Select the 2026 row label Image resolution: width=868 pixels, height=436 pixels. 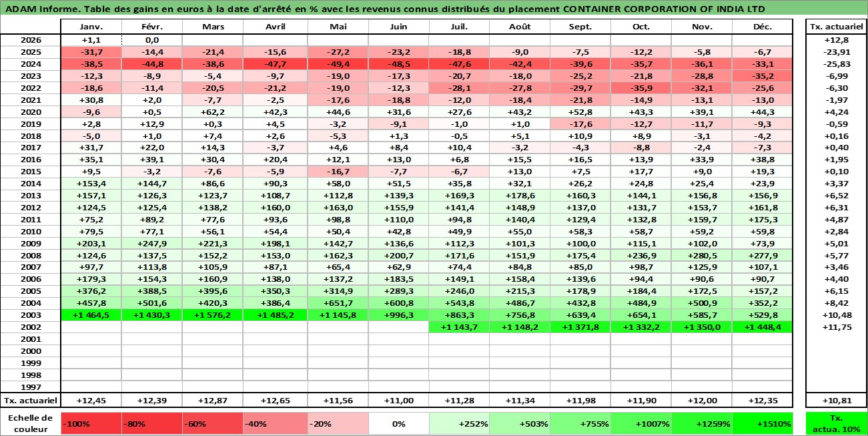(x=31, y=40)
